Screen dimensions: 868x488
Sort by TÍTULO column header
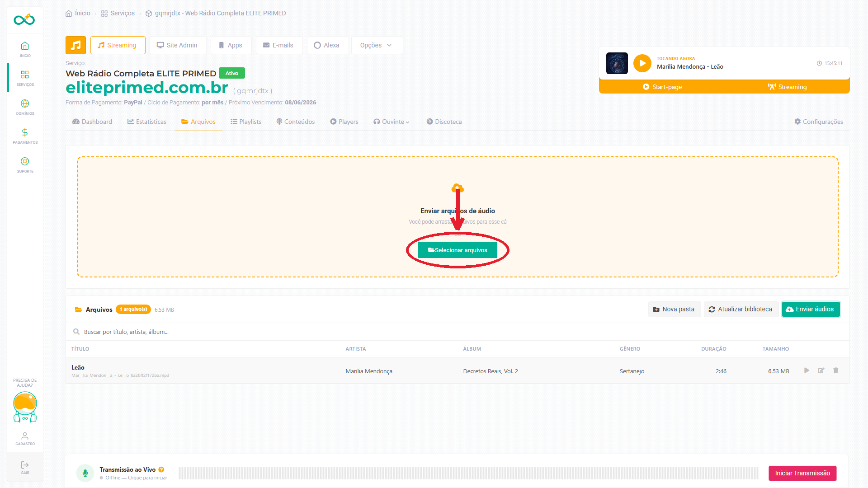click(x=80, y=349)
